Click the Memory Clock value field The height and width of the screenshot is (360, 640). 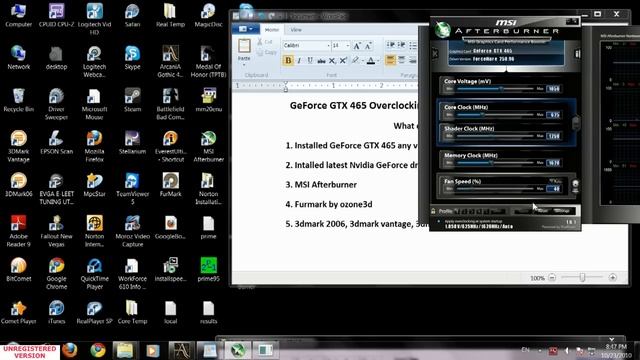point(553,163)
